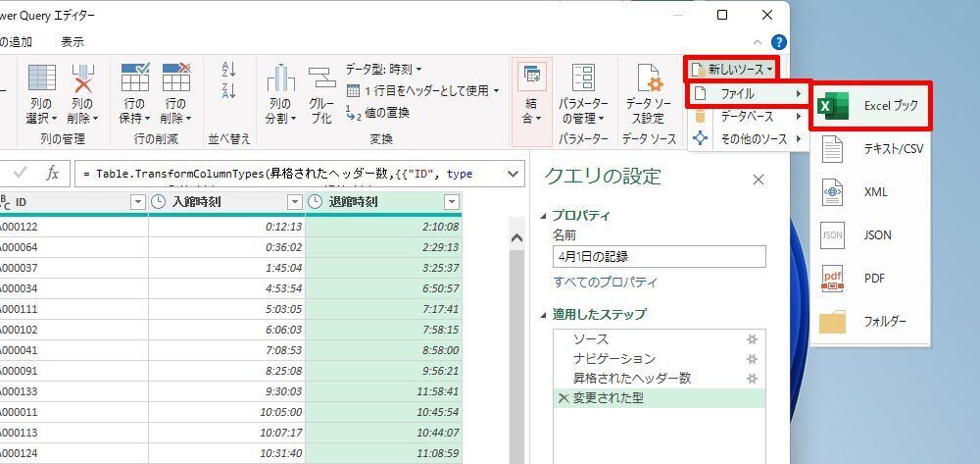Sort descending with the Z-A icon
Viewport: 980px width, 464px height.
pyautogui.click(x=228, y=90)
